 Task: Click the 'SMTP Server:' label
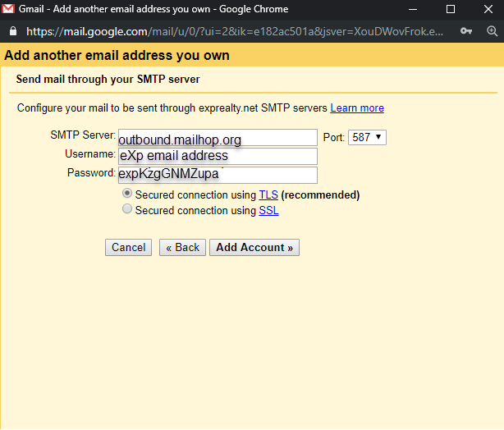[x=83, y=135]
